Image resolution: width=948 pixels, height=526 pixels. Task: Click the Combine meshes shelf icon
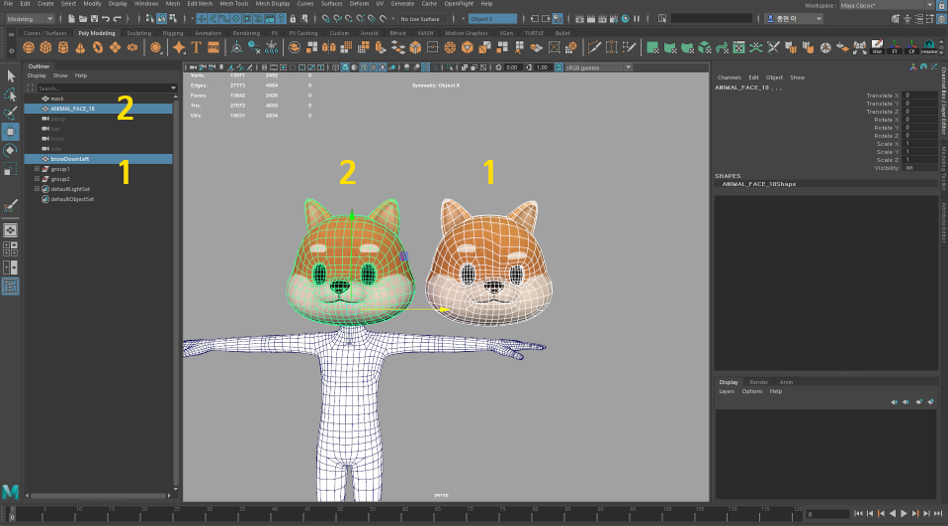point(294,47)
